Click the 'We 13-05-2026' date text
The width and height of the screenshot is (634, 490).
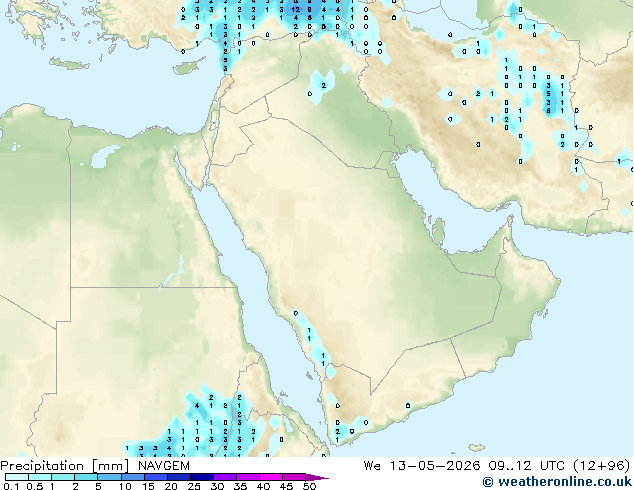click(x=422, y=466)
